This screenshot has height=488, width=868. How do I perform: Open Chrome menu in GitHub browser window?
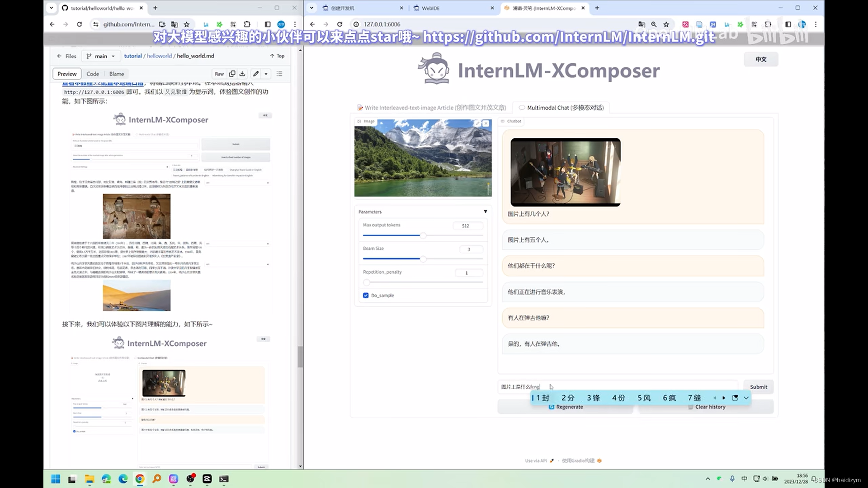(295, 24)
